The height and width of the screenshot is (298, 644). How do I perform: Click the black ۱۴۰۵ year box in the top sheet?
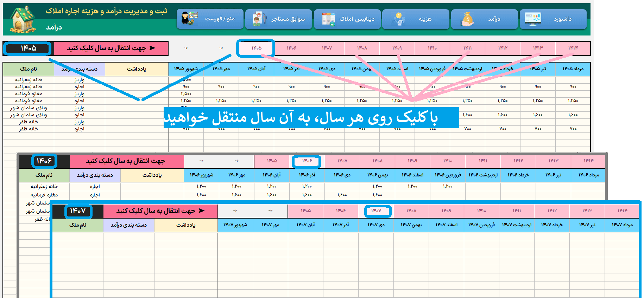click(28, 48)
